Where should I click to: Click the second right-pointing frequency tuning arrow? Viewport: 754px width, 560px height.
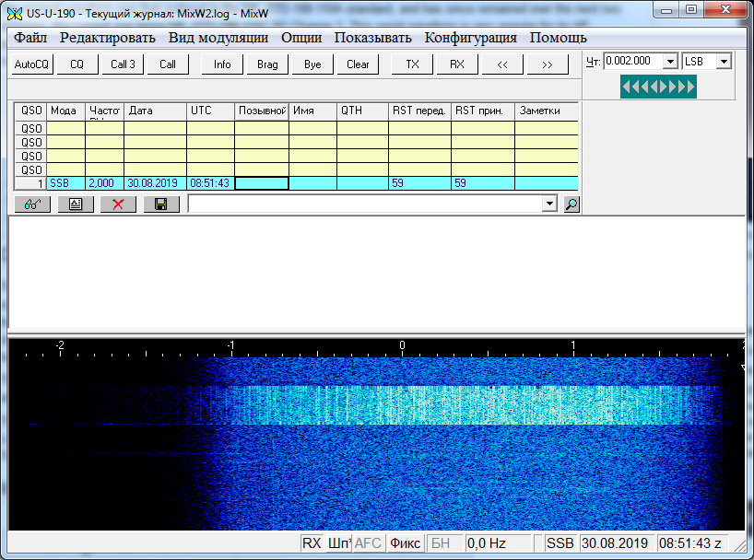tap(672, 87)
